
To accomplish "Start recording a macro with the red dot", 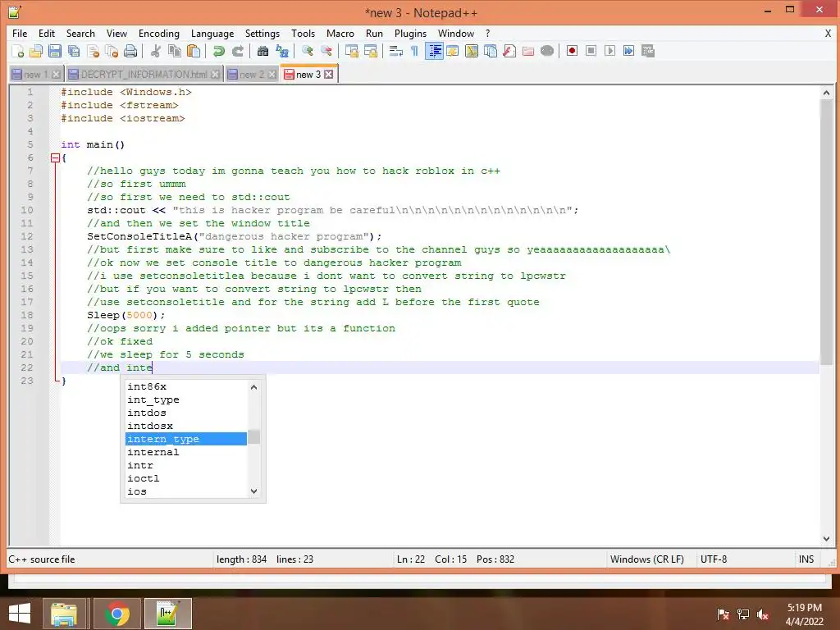I will point(572,51).
